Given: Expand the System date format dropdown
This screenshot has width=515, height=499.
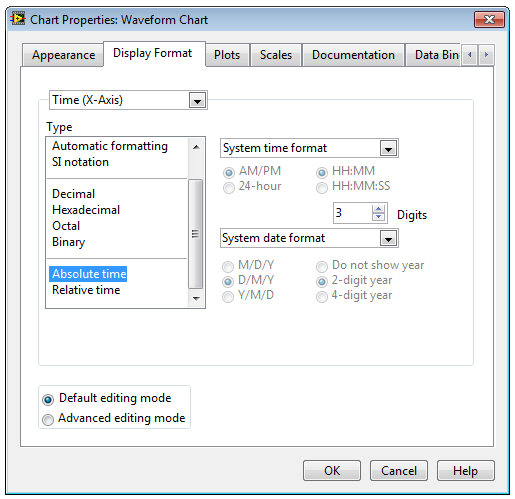Looking at the screenshot, I should 388,238.
